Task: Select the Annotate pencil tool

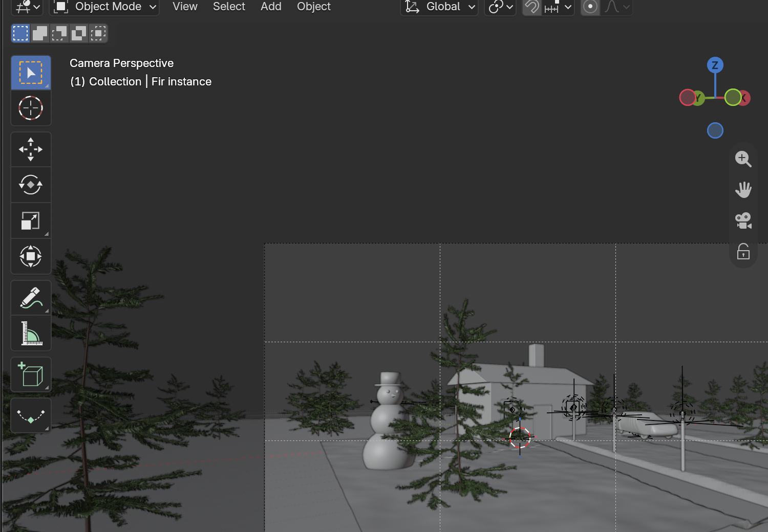Action: (x=31, y=298)
